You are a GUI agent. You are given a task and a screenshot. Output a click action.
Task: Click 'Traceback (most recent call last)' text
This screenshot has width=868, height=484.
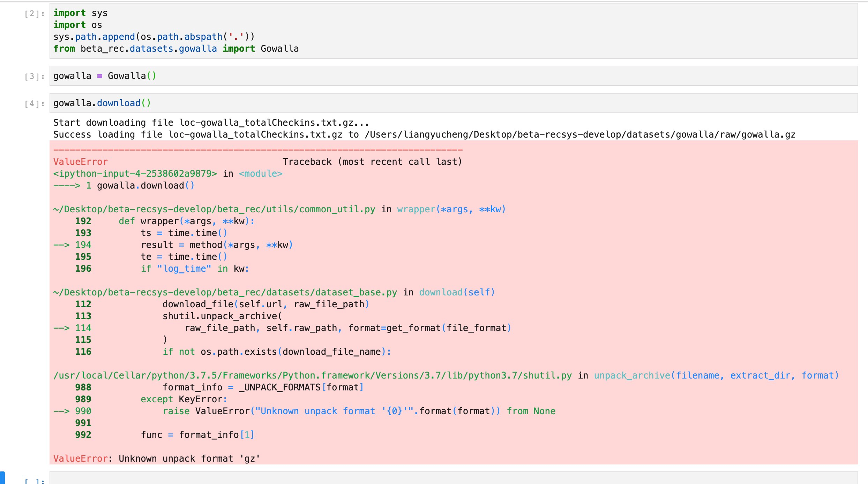(372, 162)
